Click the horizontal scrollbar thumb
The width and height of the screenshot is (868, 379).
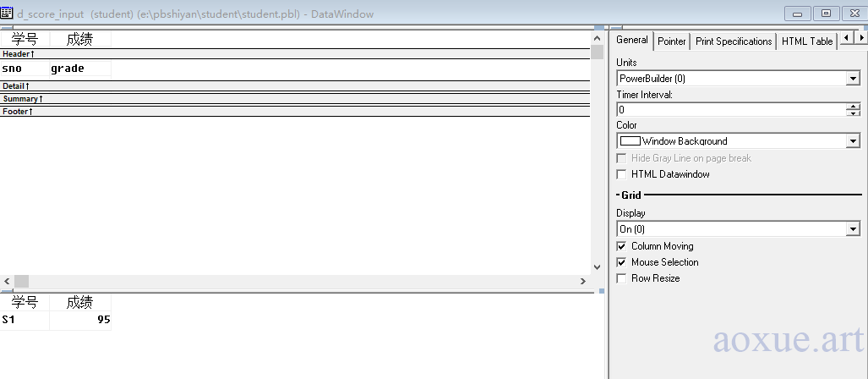coord(21,282)
